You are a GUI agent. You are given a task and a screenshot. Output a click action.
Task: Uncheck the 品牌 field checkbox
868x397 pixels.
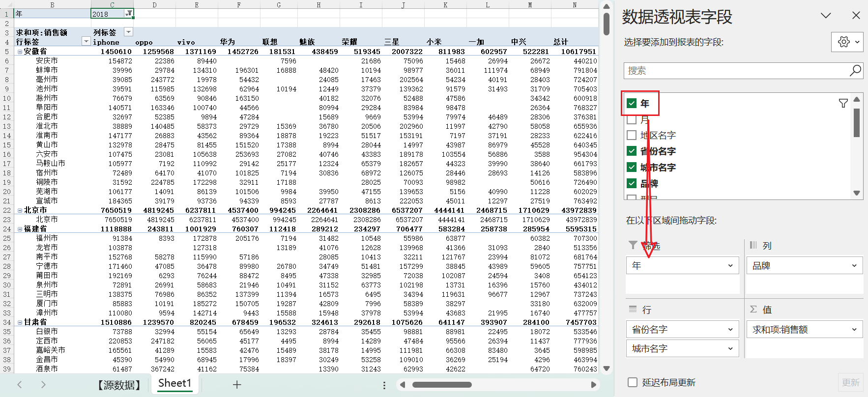click(x=632, y=184)
